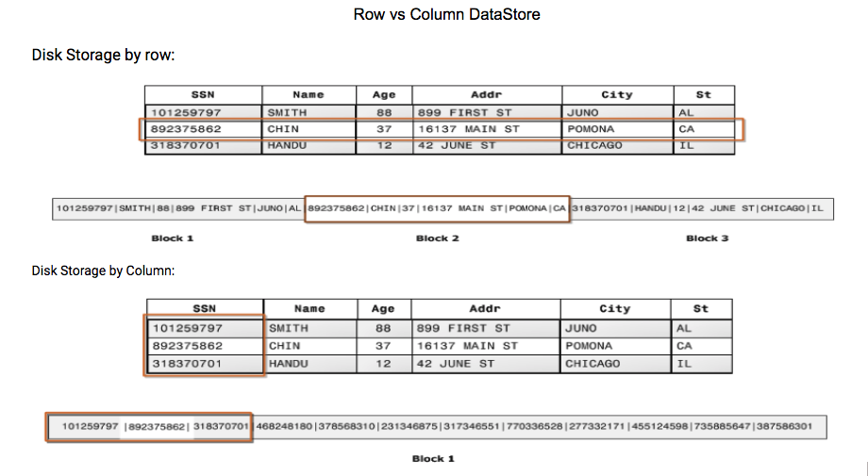Select value 468248180 in column storage strip
This screenshot has height=476, width=868.
click(285, 427)
